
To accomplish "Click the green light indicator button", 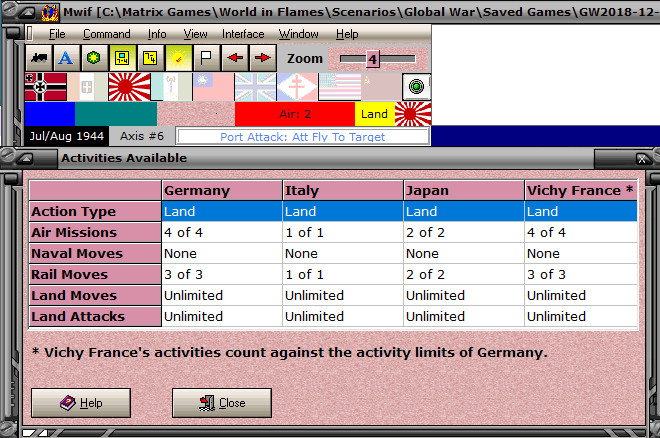I will 416,87.
